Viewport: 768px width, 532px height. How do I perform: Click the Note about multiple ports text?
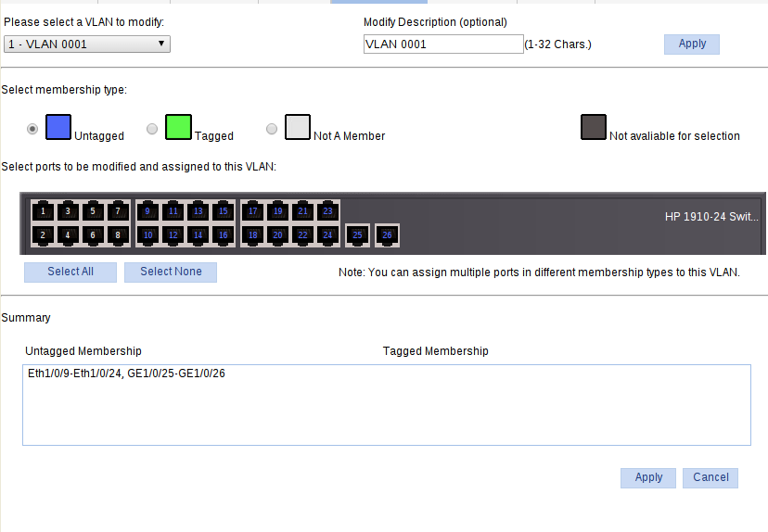pyautogui.click(x=539, y=272)
